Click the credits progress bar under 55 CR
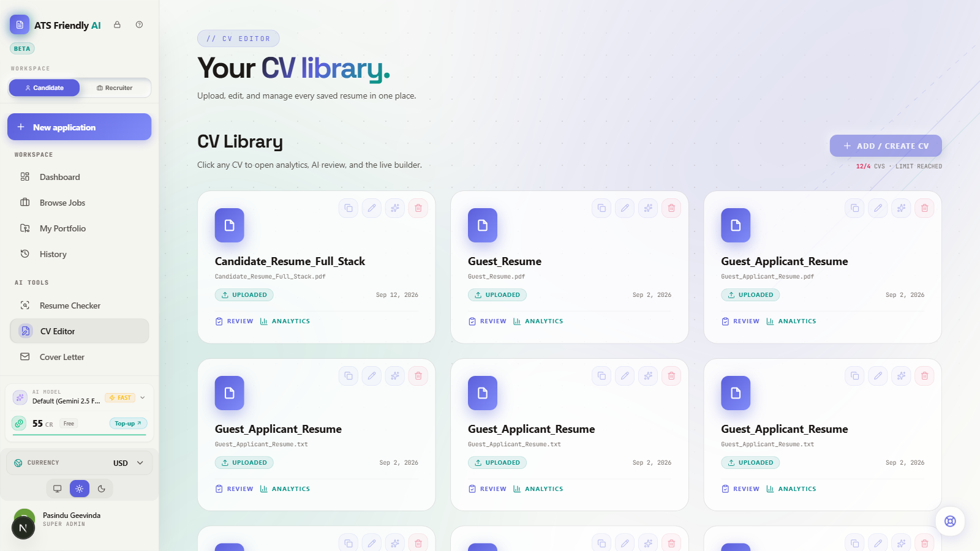 (80, 435)
